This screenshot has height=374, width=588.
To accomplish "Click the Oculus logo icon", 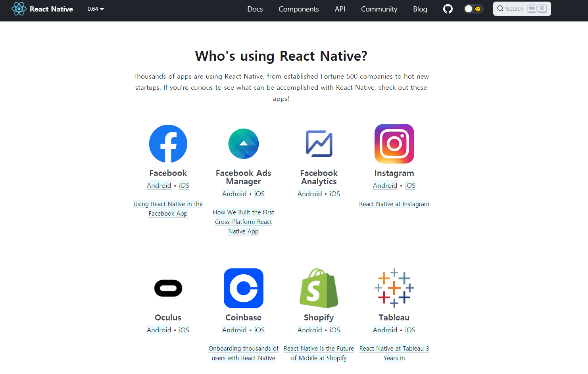I will (168, 288).
